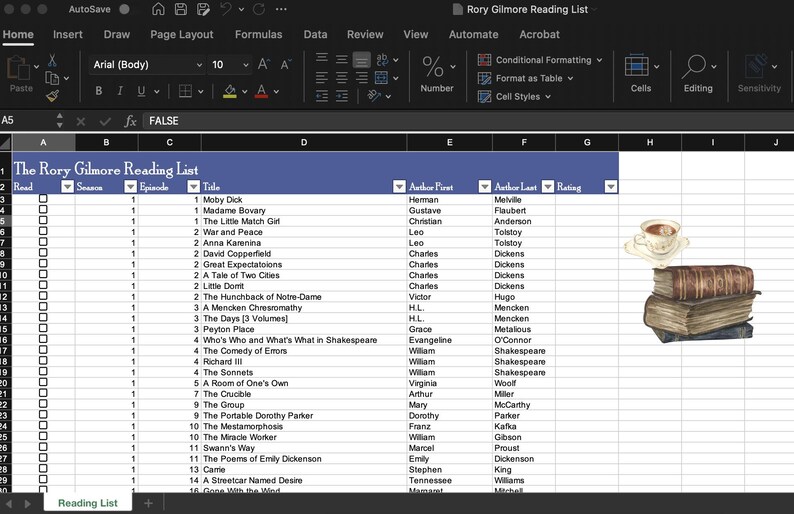The height and width of the screenshot is (514, 794).
Task: Click the Paste clipboard icon
Action: (x=19, y=68)
